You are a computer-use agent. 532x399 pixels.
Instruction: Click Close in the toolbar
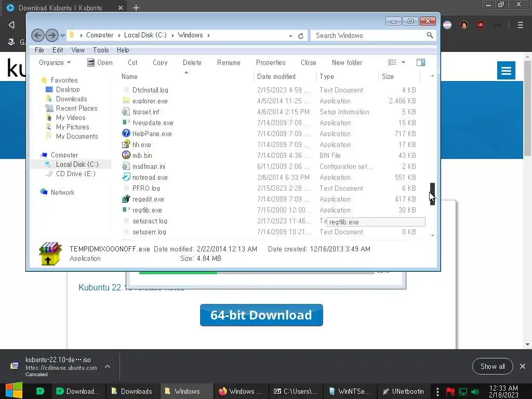[x=309, y=62]
